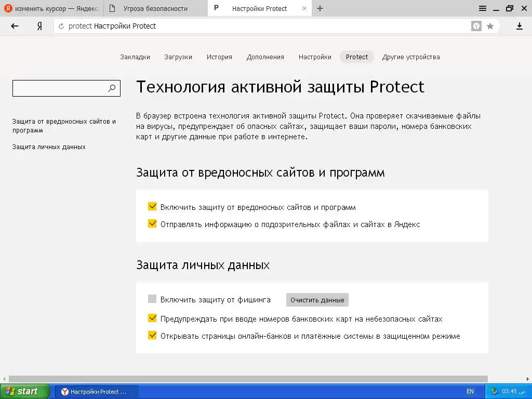
Task: Open the Закладки section
Action: (x=135, y=57)
